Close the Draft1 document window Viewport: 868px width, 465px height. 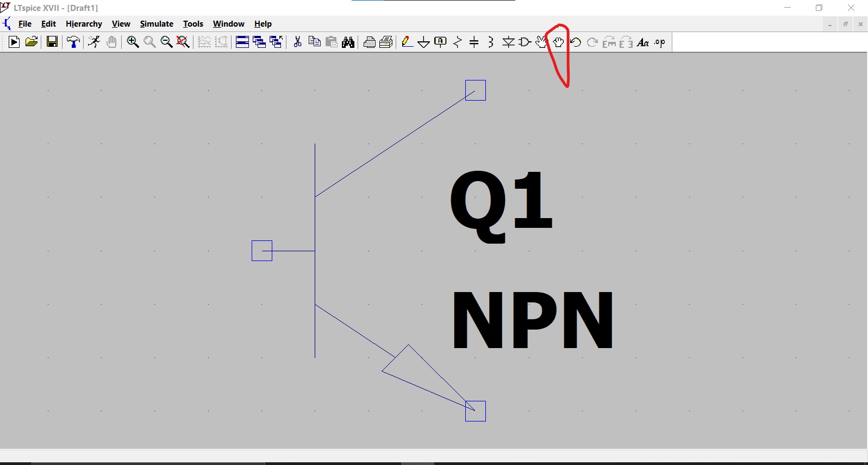point(860,24)
